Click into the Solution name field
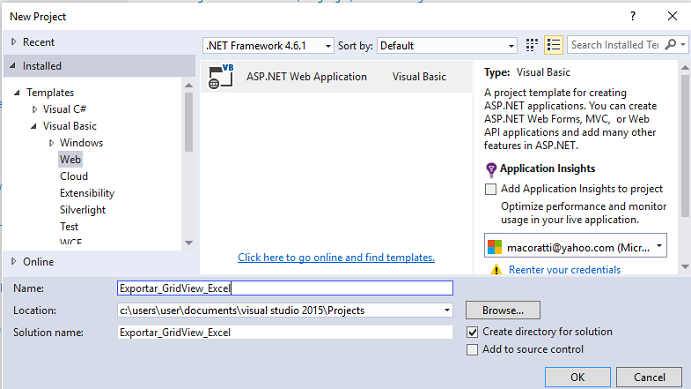691x389 pixels. coord(285,332)
